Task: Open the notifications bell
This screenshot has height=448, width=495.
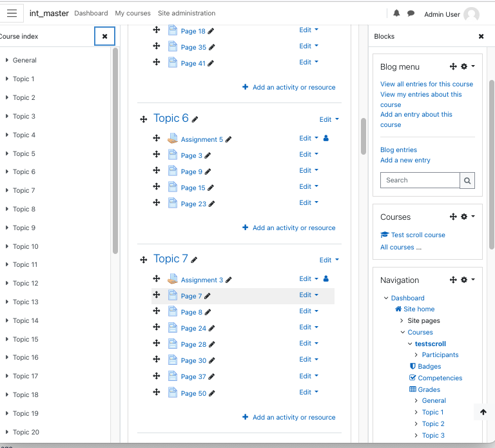Action: pos(396,14)
